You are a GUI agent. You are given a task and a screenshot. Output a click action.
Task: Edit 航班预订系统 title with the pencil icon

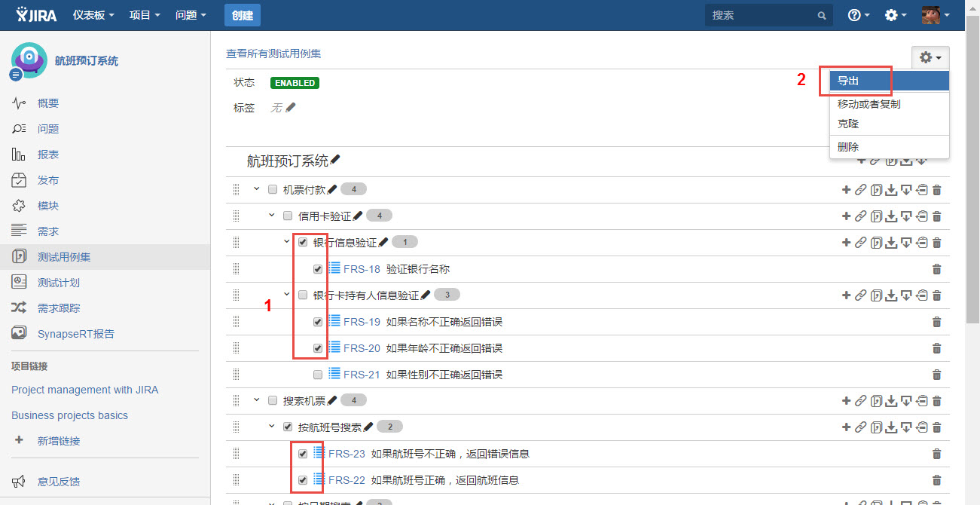(335, 160)
